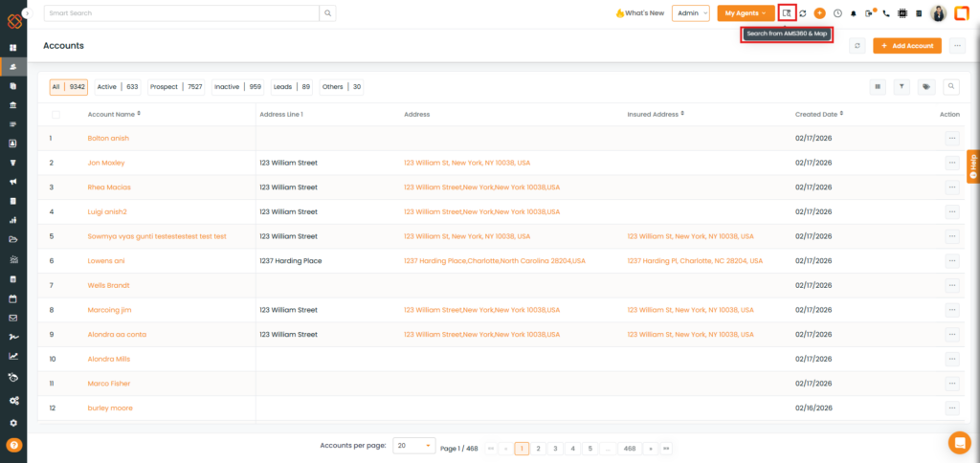
Task: Open the Jon Moxley account link
Action: pyautogui.click(x=106, y=163)
